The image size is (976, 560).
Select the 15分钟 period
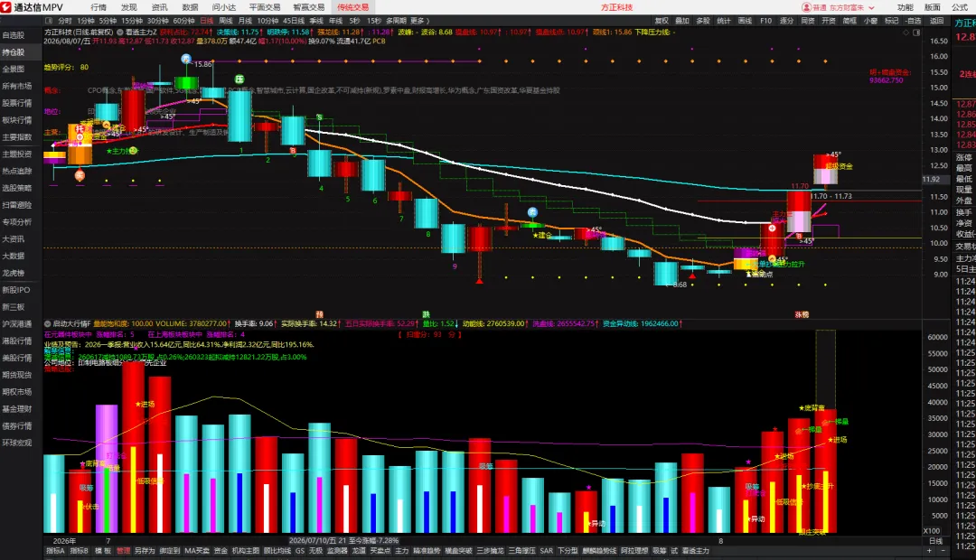132,21
